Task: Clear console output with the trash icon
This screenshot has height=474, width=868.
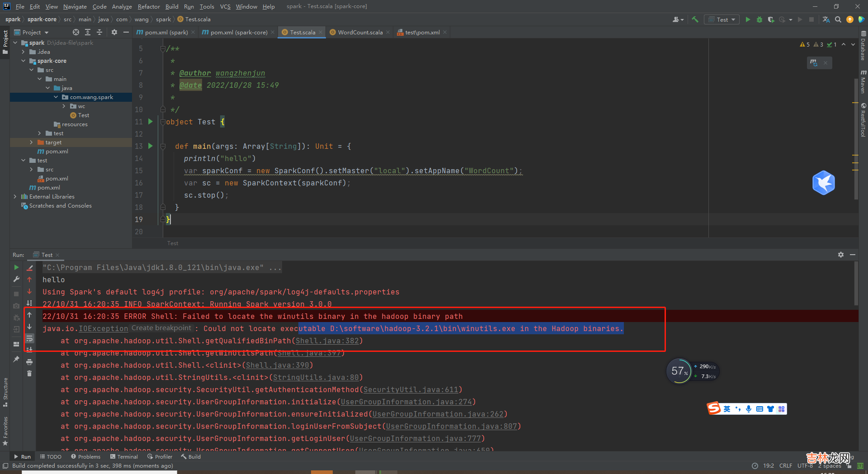Action: pos(29,374)
